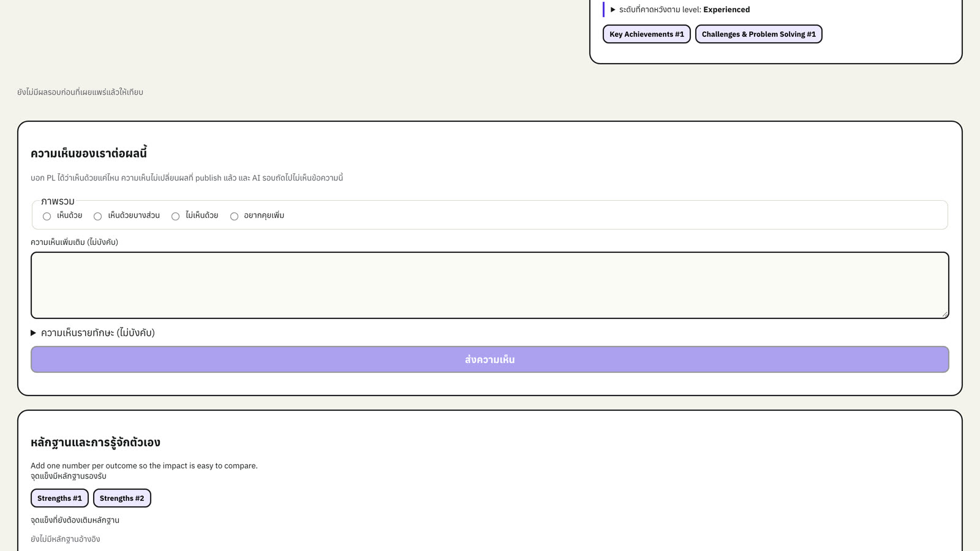Click the ภาพรวม fieldset legend
Screen dimensions: 980x551
[58, 201]
